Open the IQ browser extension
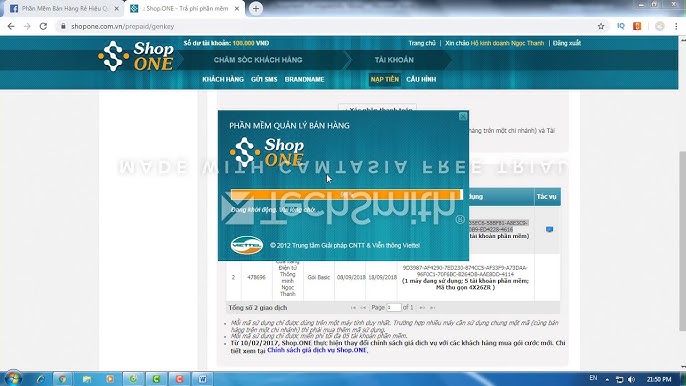The height and width of the screenshot is (386, 686). pyautogui.click(x=620, y=26)
